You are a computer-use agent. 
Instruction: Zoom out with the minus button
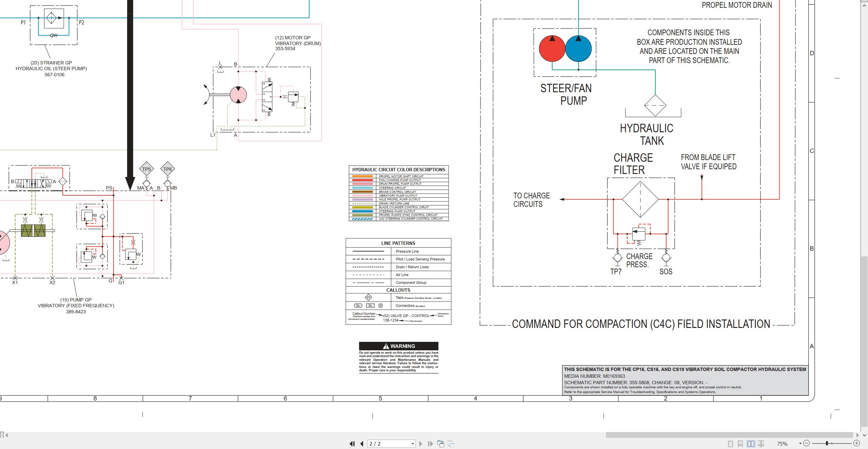click(x=807, y=443)
